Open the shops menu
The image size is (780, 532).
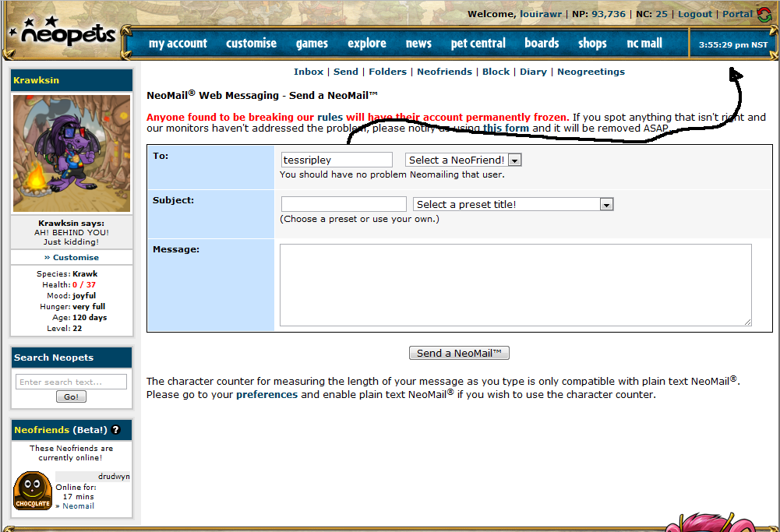pos(592,44)
